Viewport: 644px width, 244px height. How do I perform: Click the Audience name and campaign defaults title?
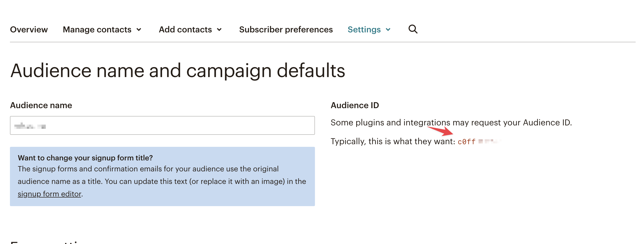click(177, 71)
